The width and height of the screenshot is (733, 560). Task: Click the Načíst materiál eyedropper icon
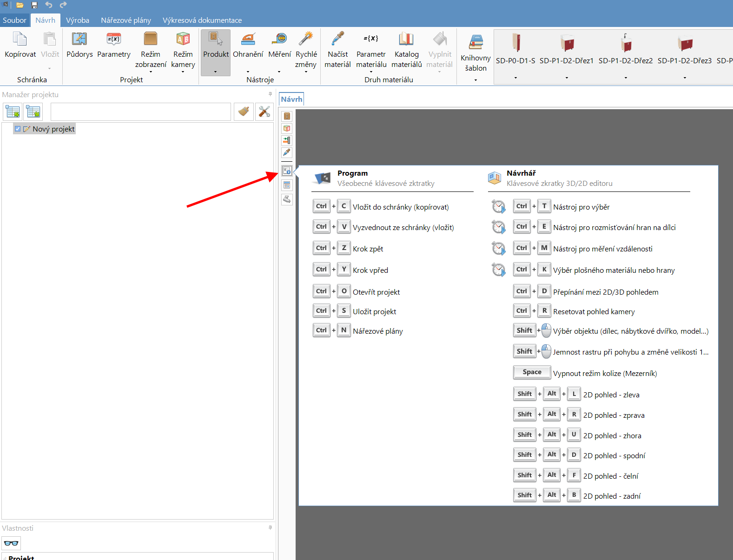coord(337,40)
